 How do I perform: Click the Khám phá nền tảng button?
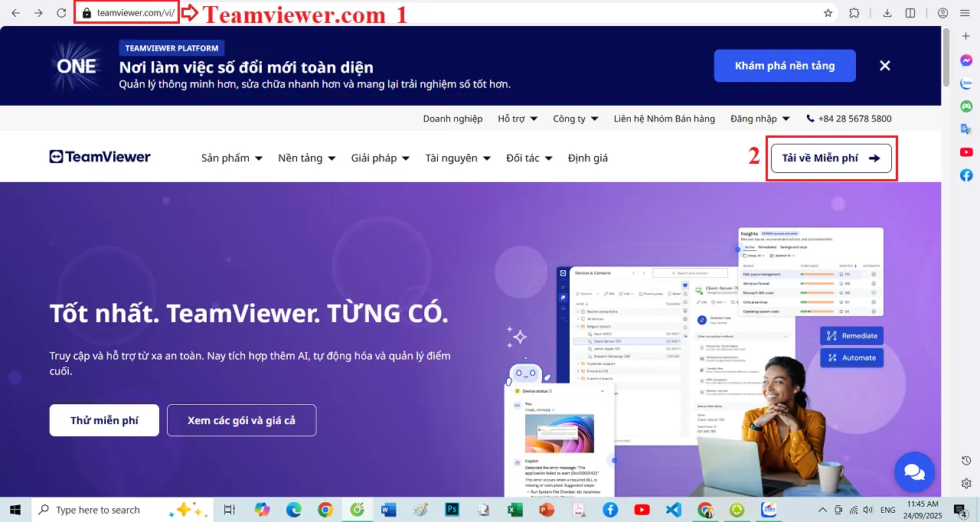[784, 66]
